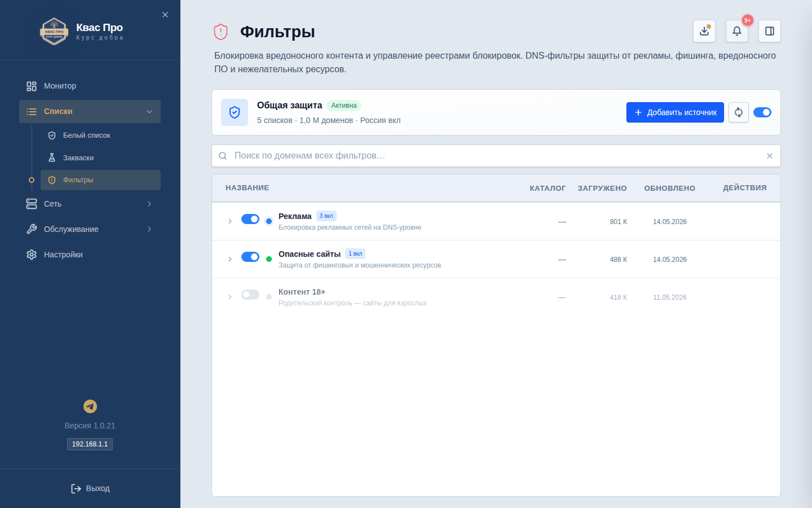
Task: Click the 3 вкл badge on Реклама
Action: pos(326,216)
